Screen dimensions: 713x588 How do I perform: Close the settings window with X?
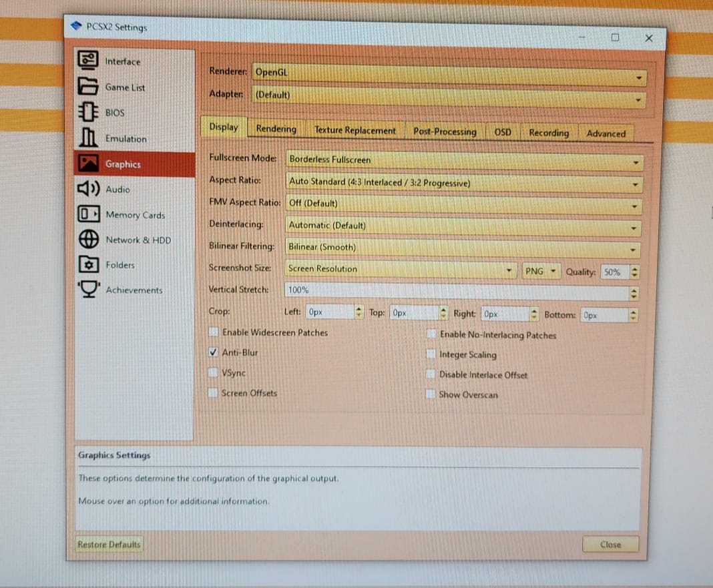pos(648,38)
